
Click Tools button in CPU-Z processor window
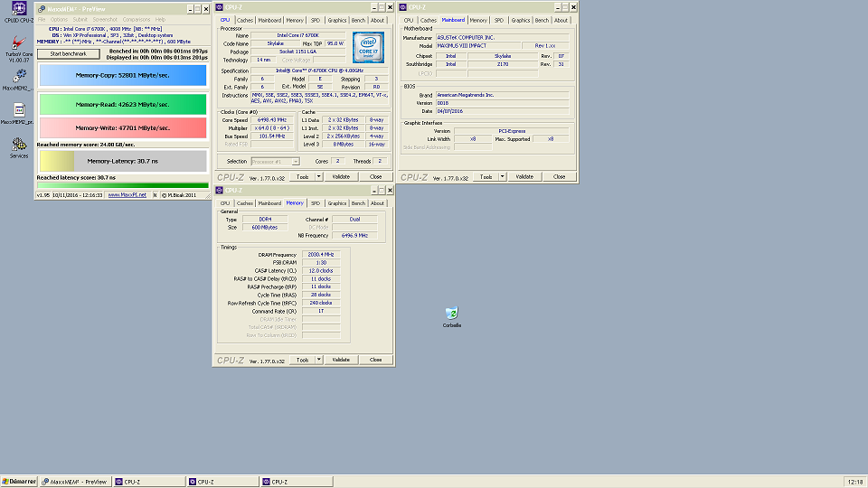tap(303, 176)
